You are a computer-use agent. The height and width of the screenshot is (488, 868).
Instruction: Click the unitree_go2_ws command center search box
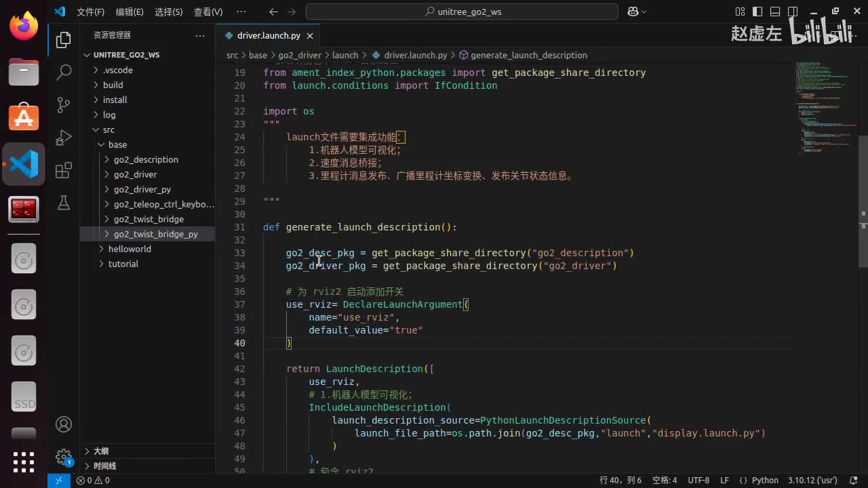[x=462, y=12]
